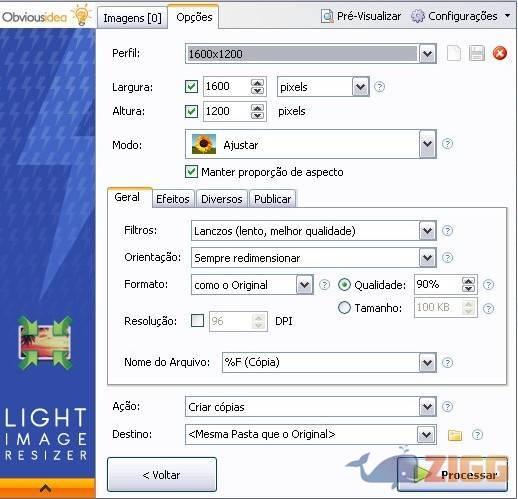Open the Ação Criar cópias dropdown
518x499 pixels.
(x=427, y=407)
